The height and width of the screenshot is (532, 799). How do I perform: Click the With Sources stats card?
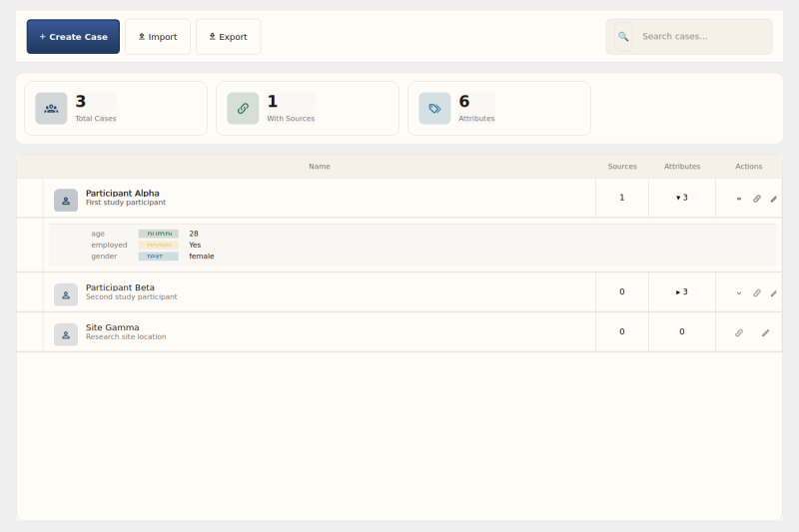click(307, 108)
